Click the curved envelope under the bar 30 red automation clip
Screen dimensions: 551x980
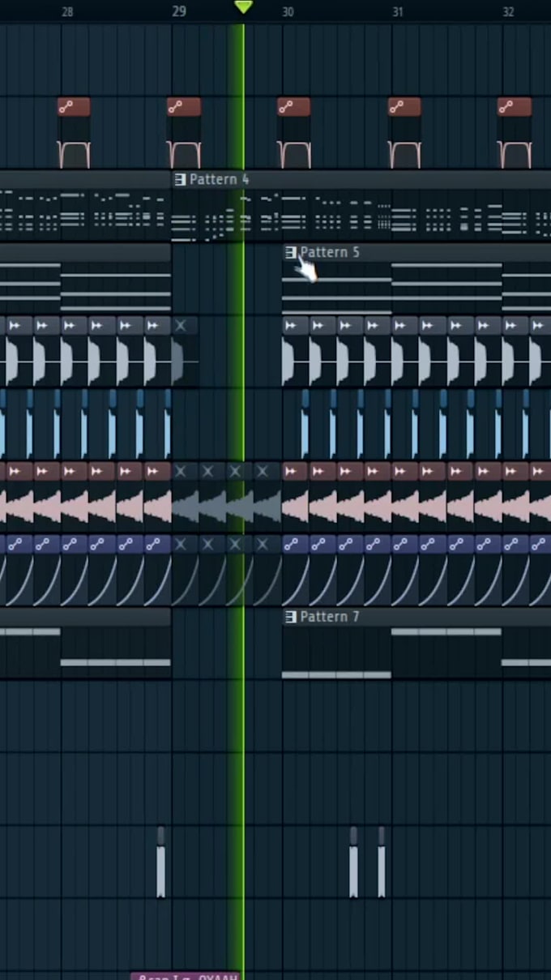[294, 154]
